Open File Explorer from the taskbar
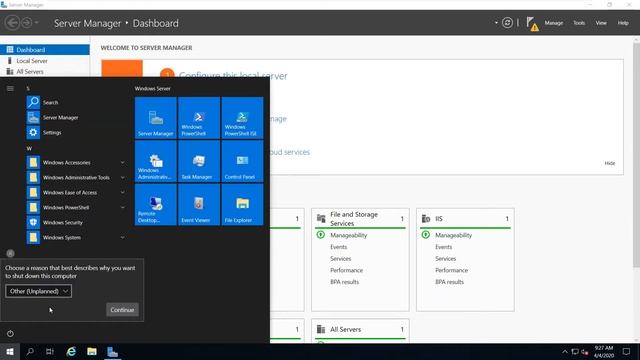 92,351
